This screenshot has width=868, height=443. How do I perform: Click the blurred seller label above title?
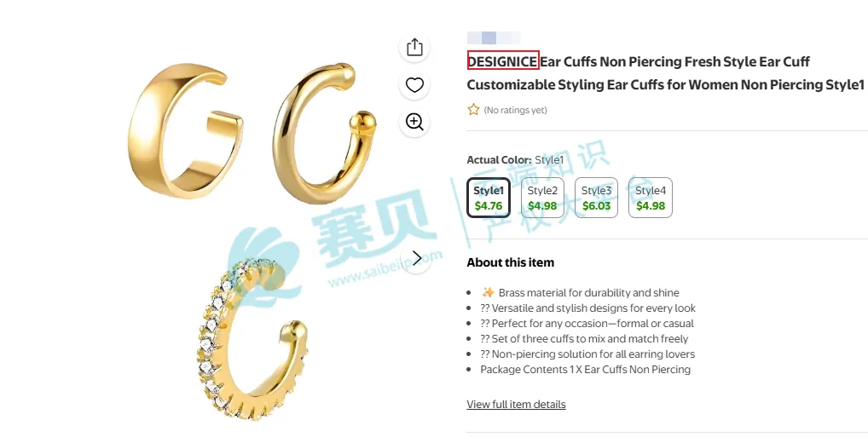pyautogui.click(x=494, y=37)
